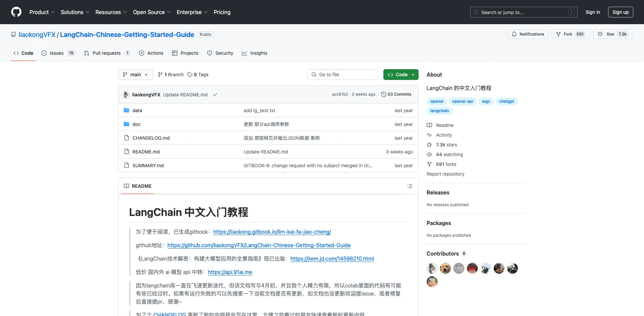This screenshot has width=644, height=316.
Task: Open the acc81b2 commit hash link
Action: (x=340, y=94)
